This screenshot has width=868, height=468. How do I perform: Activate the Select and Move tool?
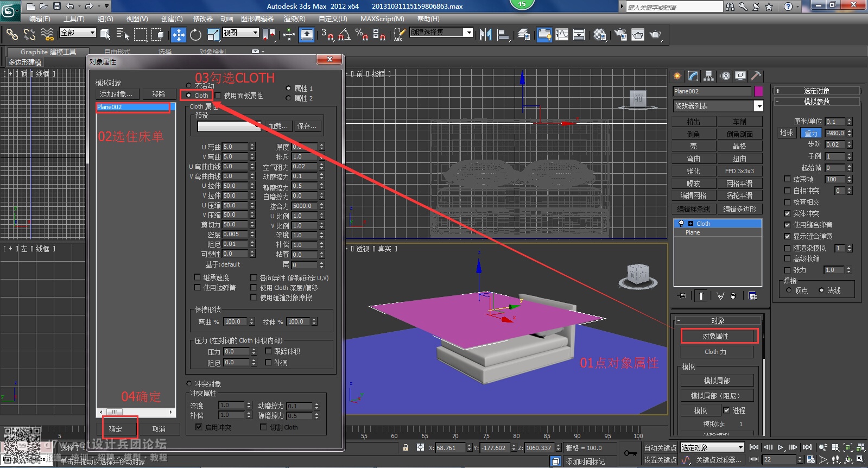pyautogui.click(x=178, y=35)
